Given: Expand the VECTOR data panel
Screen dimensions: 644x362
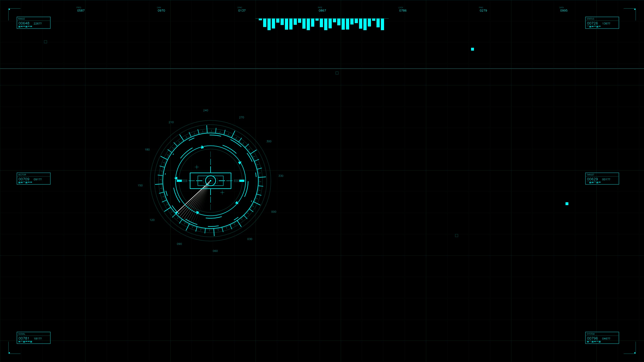Looking at the screenshot, I should pos(34,178).
